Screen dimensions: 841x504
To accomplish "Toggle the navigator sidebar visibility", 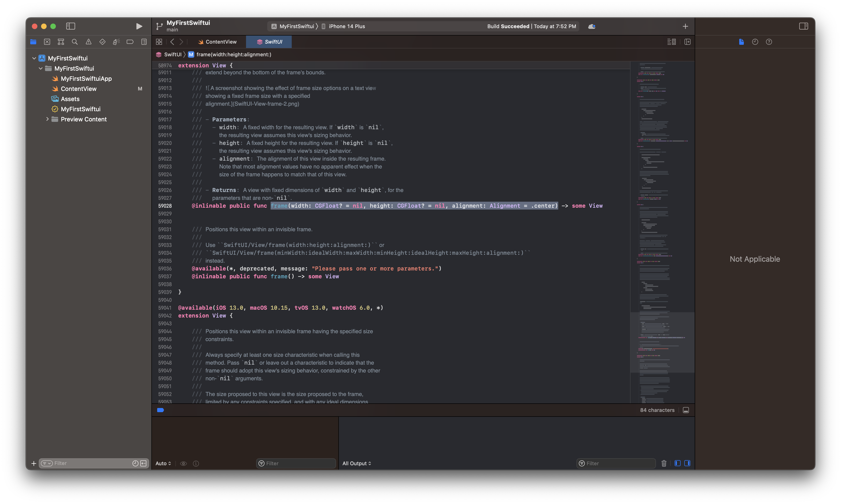I will click(x=70, y=26).
